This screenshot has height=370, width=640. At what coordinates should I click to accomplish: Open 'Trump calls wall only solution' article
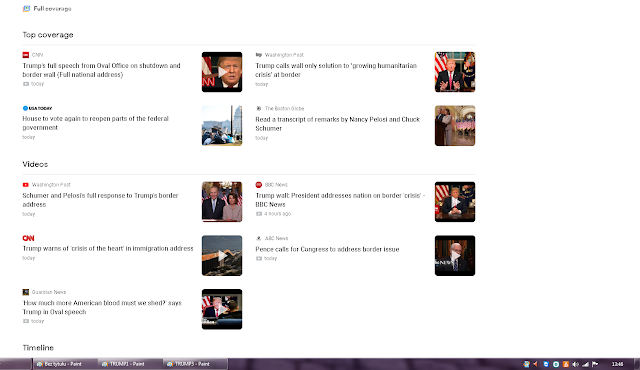(x=336, y=70)
